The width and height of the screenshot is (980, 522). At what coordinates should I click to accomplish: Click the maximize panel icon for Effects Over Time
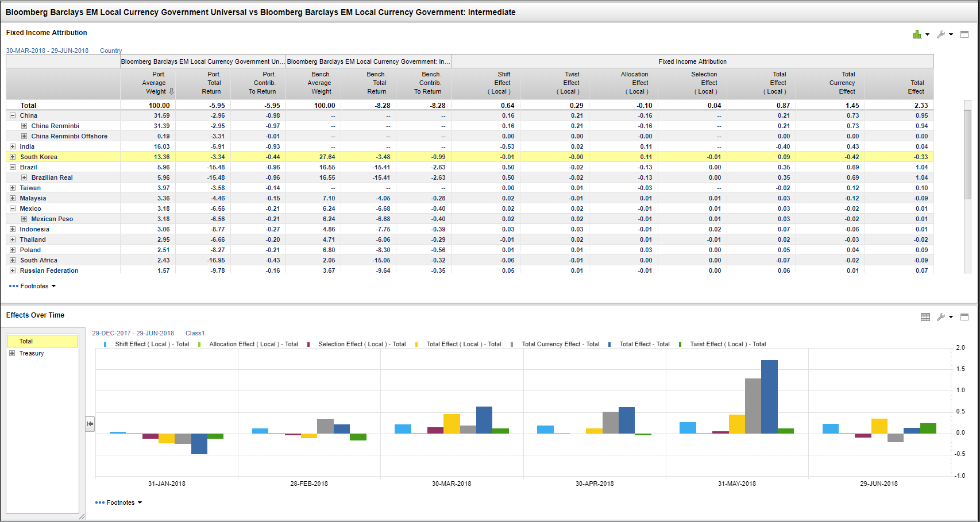tap(964, 316)
